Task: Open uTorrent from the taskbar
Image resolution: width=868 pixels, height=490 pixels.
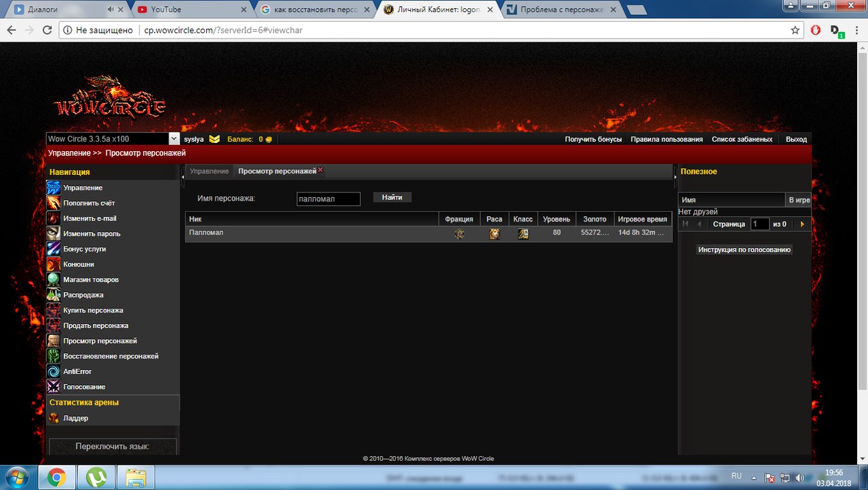Action: point(96,478)
